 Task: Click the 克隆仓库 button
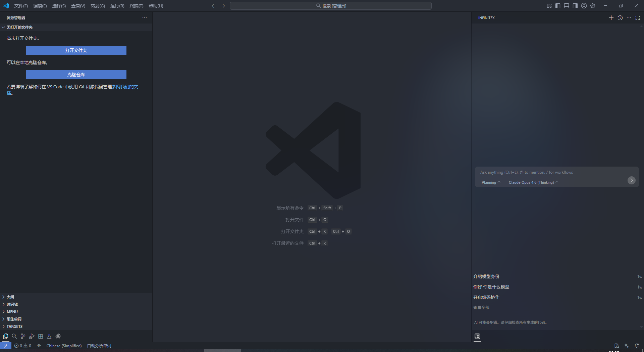pyautogui.click(x=76, y=75)
